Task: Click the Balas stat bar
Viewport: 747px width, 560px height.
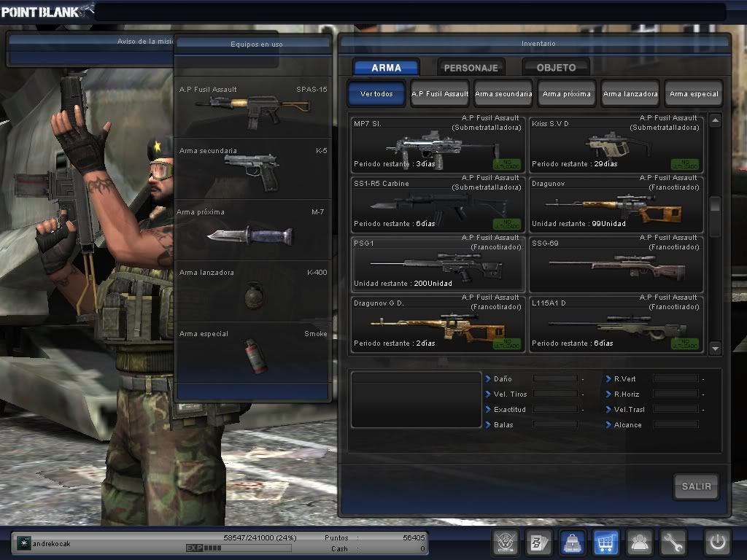Action: 555,424
